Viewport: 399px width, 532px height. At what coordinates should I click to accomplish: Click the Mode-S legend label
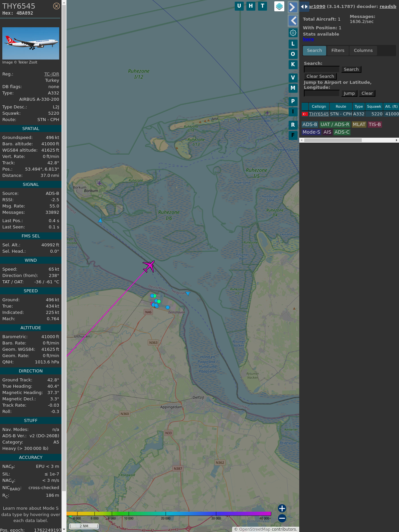311,132
